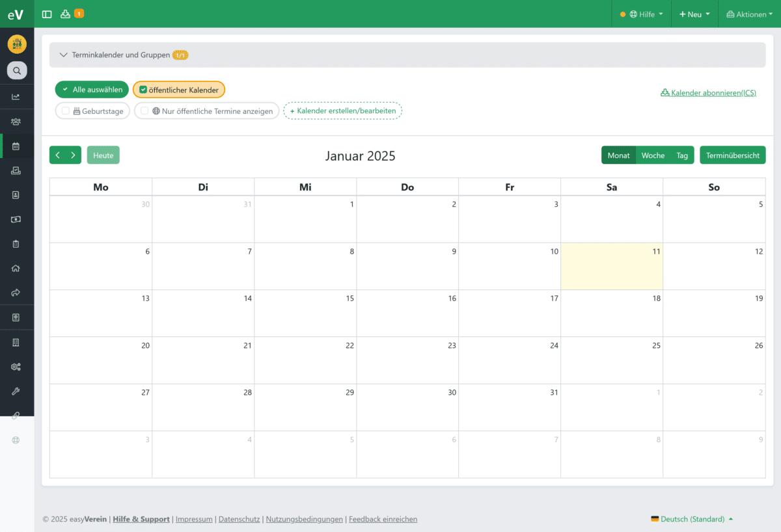Viewport: 781px width, 532px height.
Task: Open the clipboard icon in sidebar
Action: pyautogui.click(x=16, y=244)
